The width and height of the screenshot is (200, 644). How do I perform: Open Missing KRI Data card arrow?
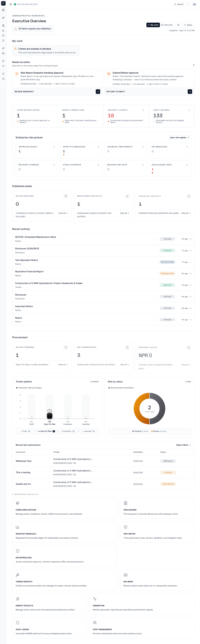143,165
